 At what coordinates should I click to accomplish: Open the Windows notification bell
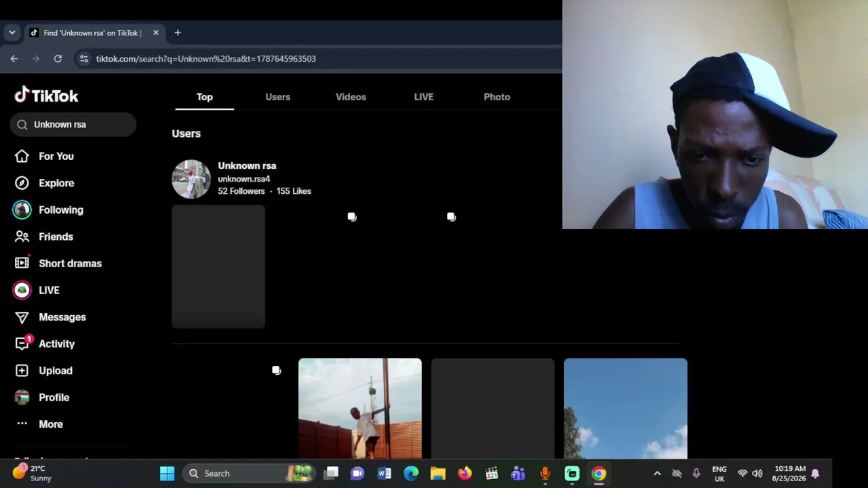click(x=816, y=474)
